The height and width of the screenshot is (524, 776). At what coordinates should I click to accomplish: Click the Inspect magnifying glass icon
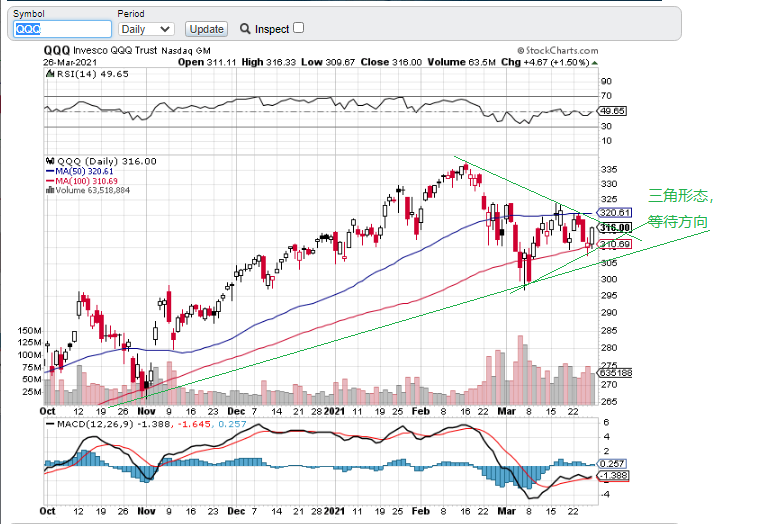(246, 30)
